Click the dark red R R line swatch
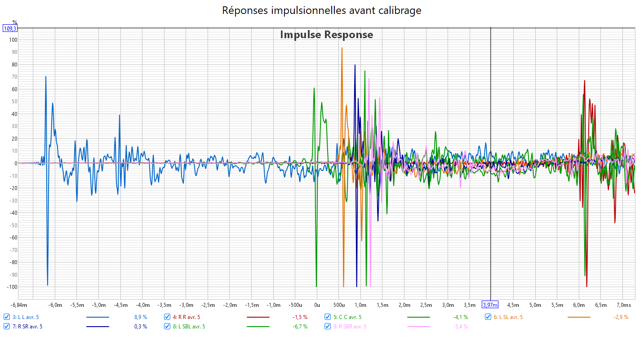This screenshot has width=644, height=341. pyautogui.click(x=258, y=317)
